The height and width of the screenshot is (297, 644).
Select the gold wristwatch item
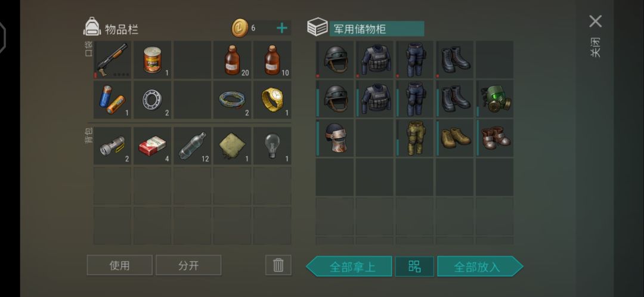[273, 100]
